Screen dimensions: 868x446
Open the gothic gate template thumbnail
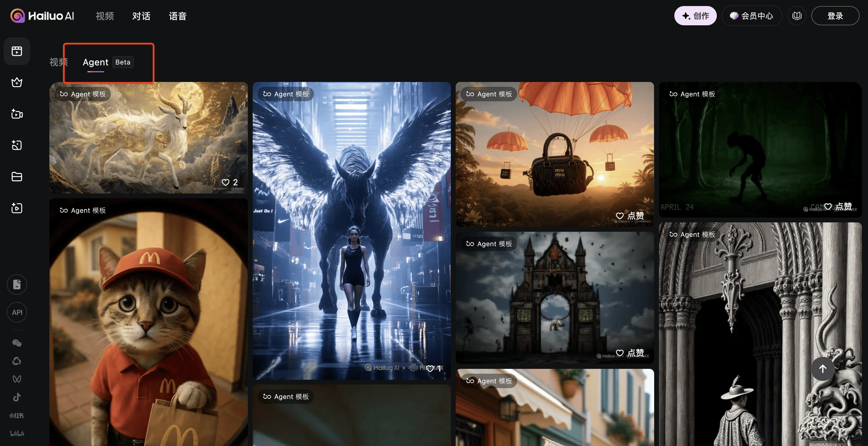click(555, 297)
